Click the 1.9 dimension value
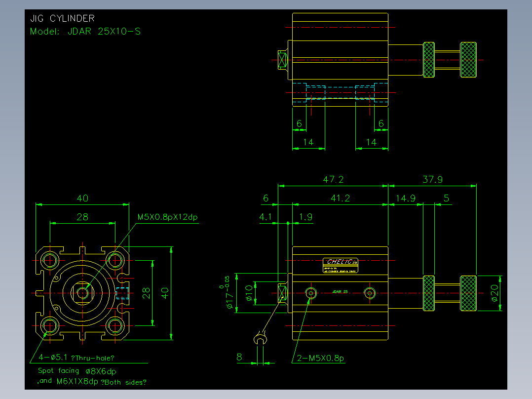The image size is (532, 399). pyautogui.click(x=305, y=217)
